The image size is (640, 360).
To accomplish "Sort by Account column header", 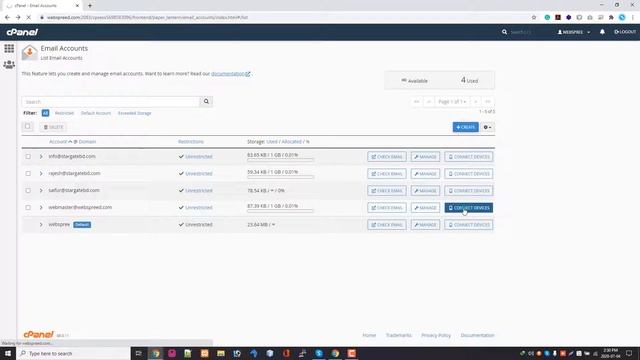I will 58,142.
